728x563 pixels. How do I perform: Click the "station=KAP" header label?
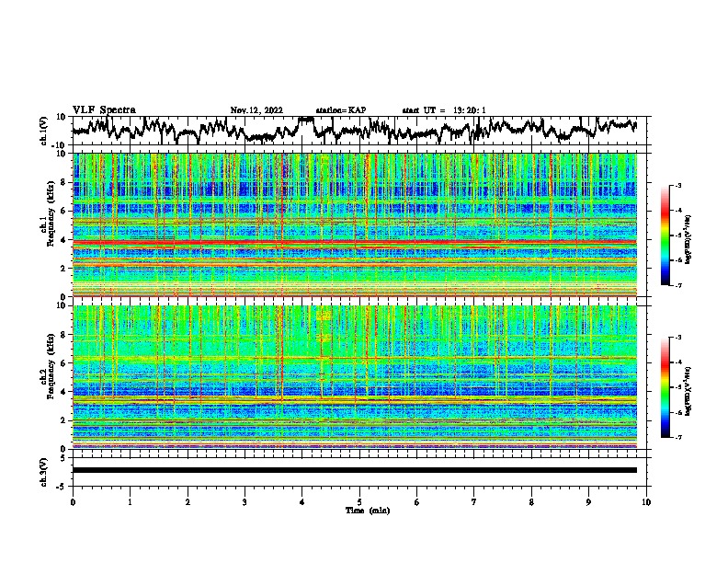[341, 110]
